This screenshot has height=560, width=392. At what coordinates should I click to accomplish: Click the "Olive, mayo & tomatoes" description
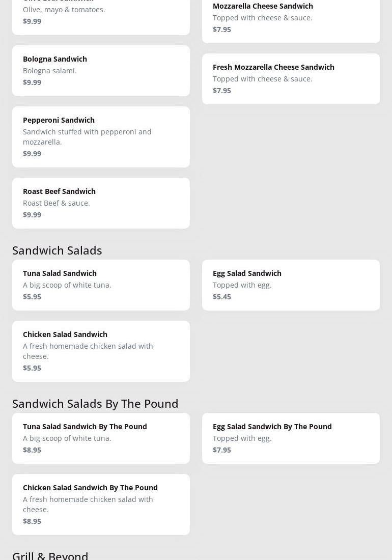[x=64, y=10]
